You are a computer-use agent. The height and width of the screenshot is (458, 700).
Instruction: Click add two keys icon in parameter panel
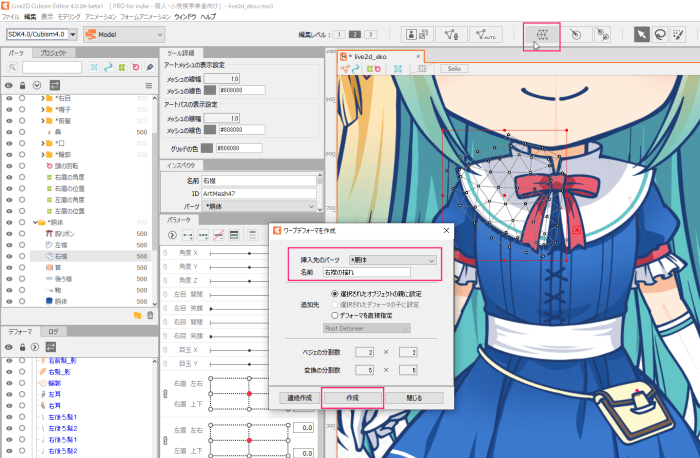click(x=188, y=235)
